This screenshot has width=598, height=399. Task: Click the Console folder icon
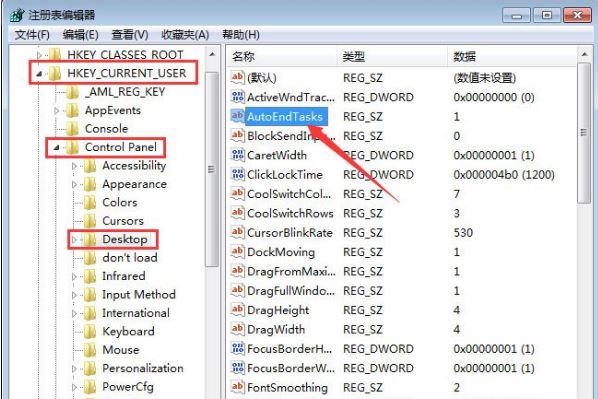72,129
